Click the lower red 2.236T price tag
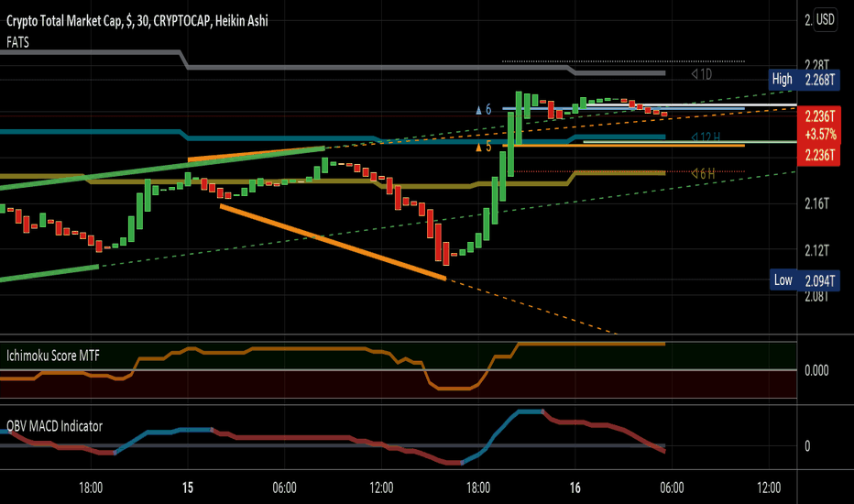The width and height of the screenshot is (854, 504). pos(819,155)
